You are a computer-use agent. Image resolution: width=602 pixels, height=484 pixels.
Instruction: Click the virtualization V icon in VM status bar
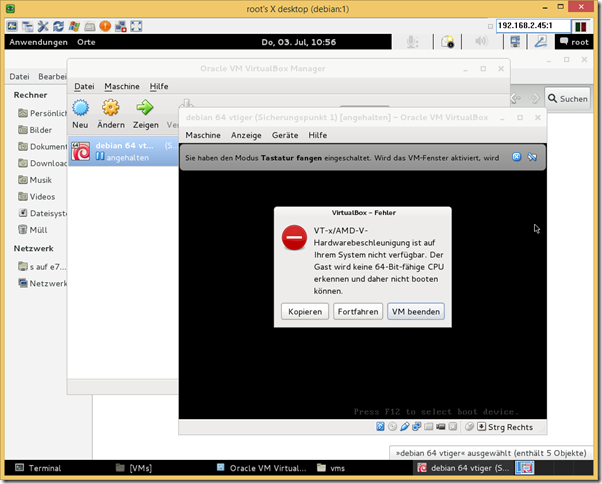coord(453,426)
